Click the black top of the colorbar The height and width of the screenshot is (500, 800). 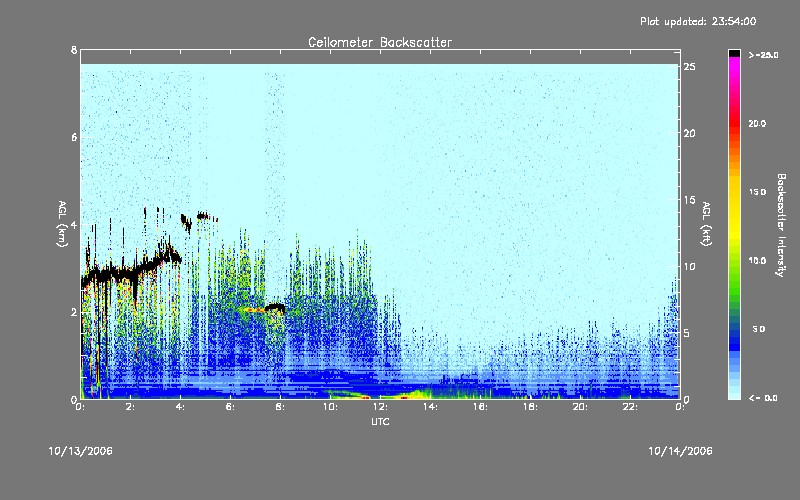tap(734, 53)
